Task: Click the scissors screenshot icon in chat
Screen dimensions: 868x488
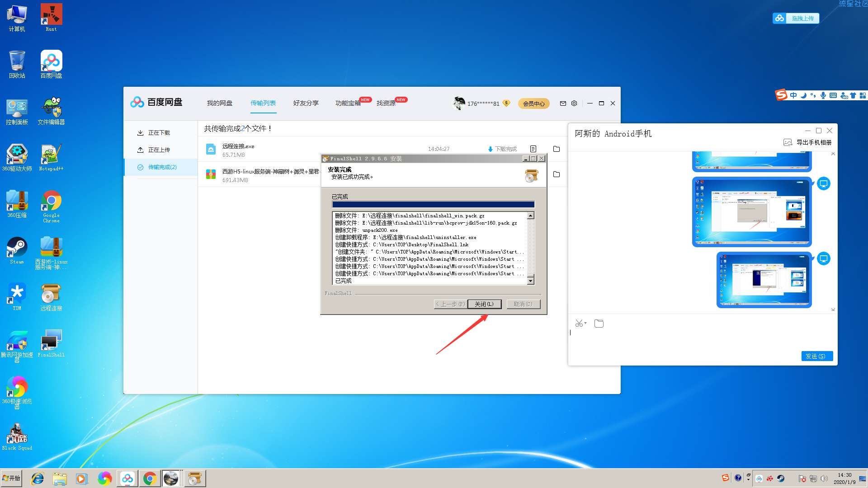Action: point(579,324)
